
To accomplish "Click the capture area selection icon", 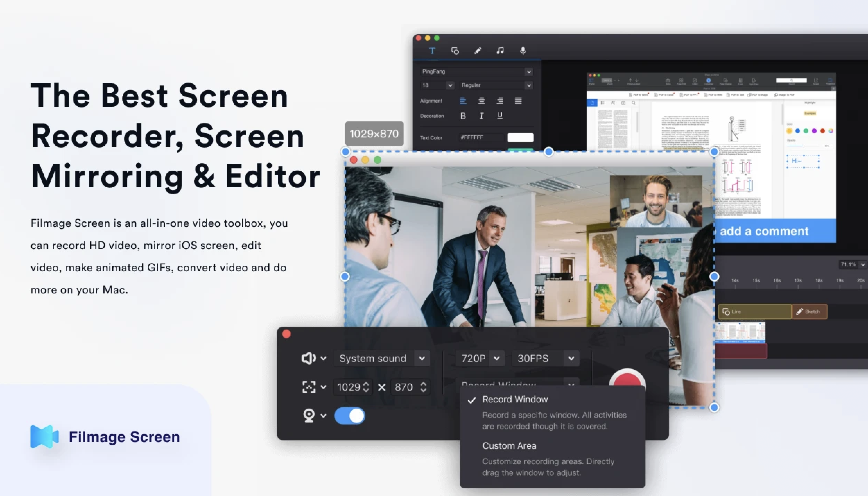I will pos(309,387).
